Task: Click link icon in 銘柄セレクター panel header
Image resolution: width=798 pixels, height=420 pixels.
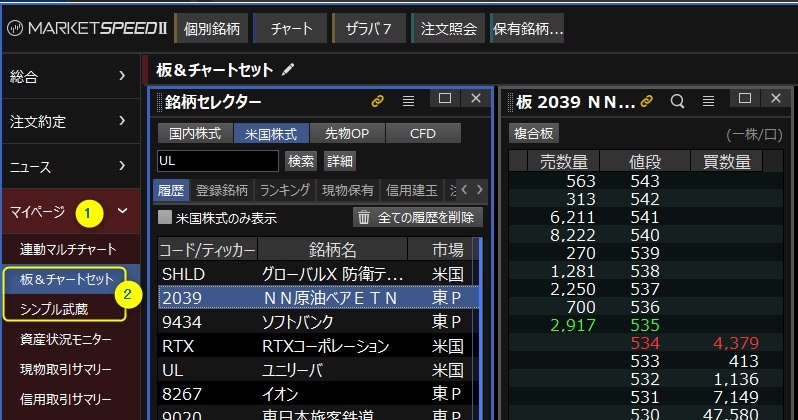Action: pyautogui.click(x=378, y=101)
